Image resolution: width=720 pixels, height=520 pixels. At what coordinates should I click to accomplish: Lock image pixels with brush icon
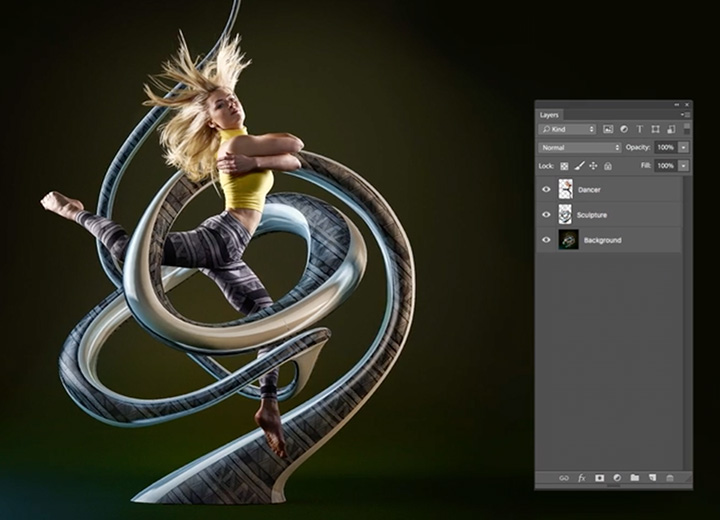click(579, 165)
